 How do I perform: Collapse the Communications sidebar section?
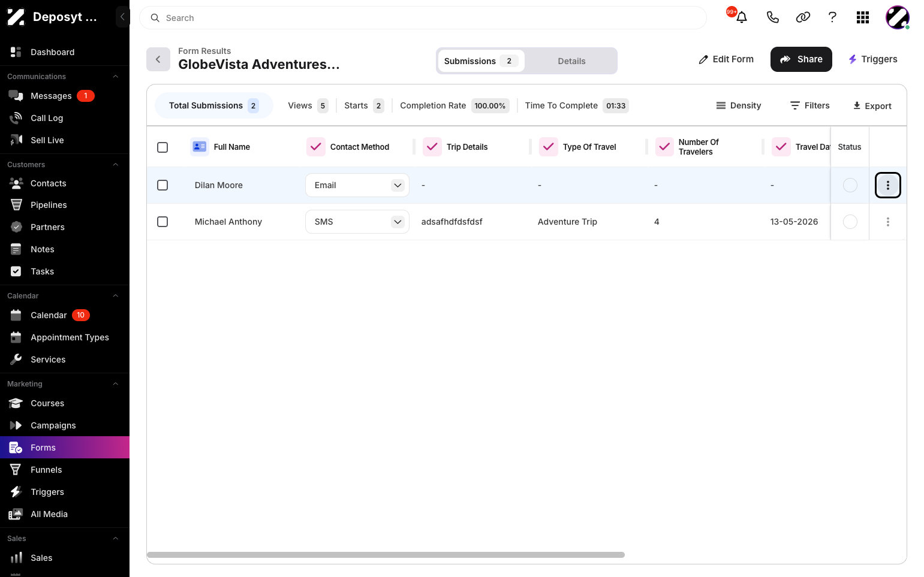click(x=116, y=77)
